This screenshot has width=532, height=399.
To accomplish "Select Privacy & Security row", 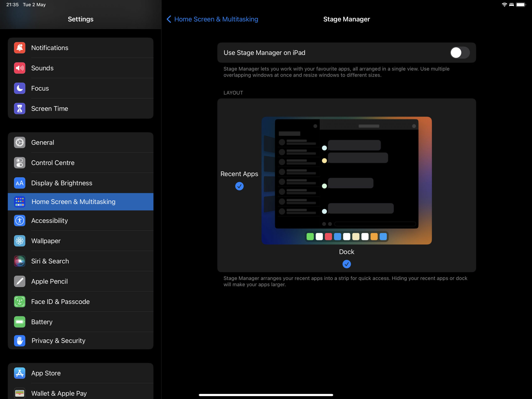I will (81, 341).
